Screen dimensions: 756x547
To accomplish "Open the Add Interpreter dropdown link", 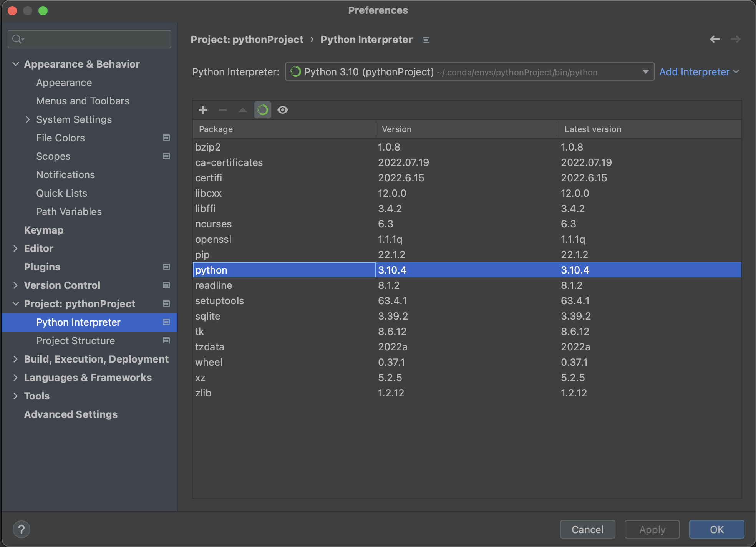I will pos(699,72).
